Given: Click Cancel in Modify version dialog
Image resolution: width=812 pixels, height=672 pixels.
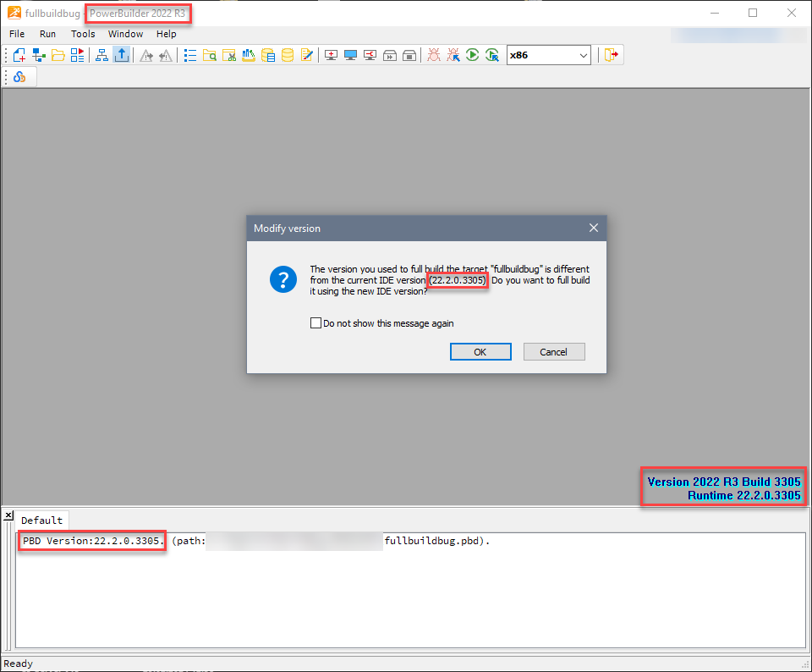Looking at the screenshot, I should point(554,352).
